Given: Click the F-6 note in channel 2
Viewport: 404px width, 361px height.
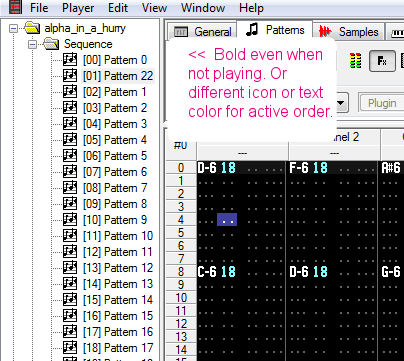Looking at the screenshot, I should [299, 168].
